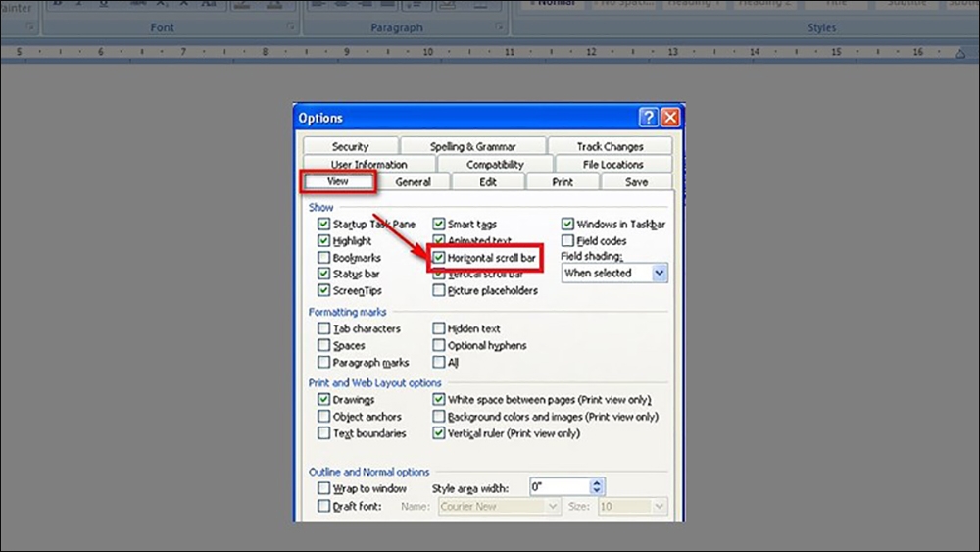Uncheck the ScreenTips option
Screen dimensions: 980x552
coord(323,290)
